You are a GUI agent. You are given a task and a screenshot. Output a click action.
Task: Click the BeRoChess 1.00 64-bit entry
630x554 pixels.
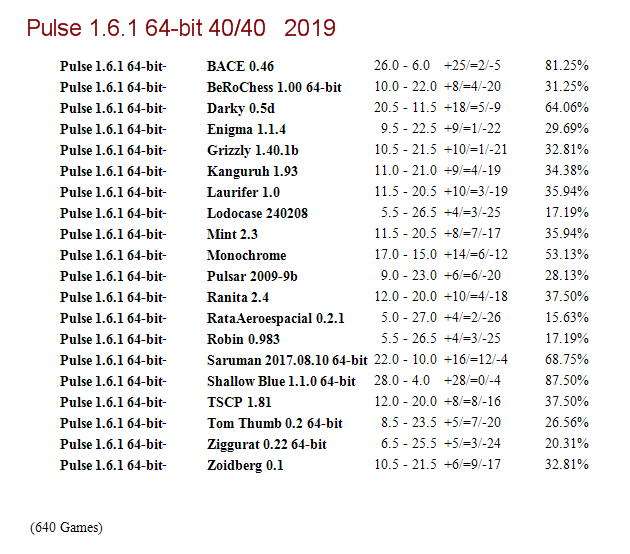click(274, 87)
